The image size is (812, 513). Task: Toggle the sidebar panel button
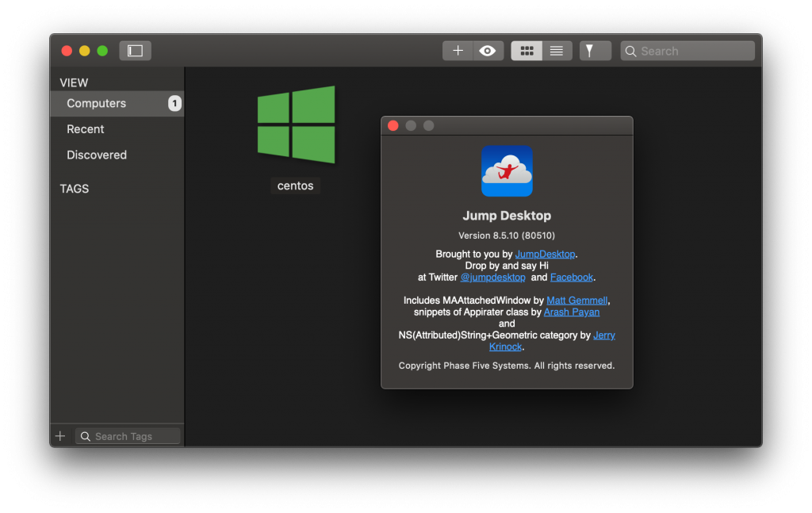[135, 51]
